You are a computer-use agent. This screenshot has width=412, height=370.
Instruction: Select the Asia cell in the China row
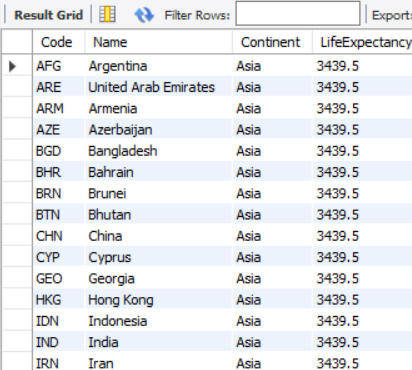click(272, 236)
